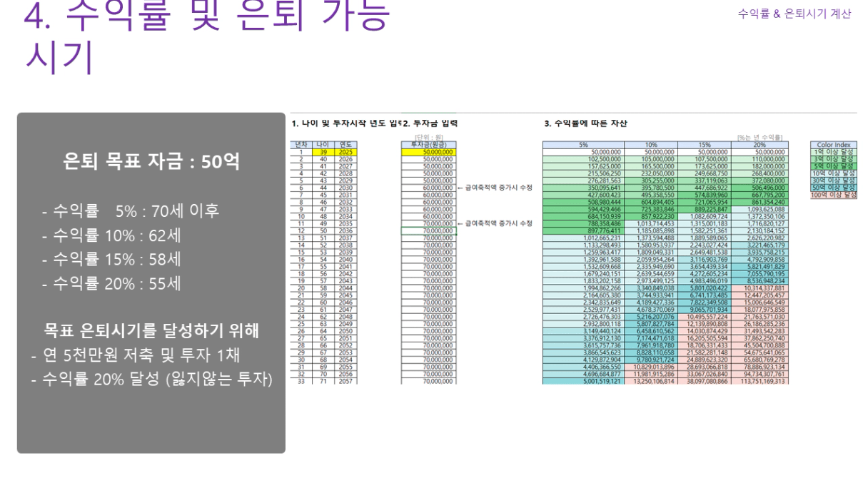868x488 pixels.
Task: Click the '10억 이상 달성' legend swatch
Action: point(832,173)
